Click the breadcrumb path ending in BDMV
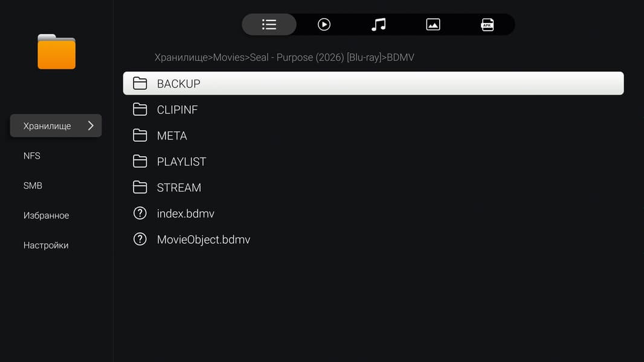 tap(284, 57)
